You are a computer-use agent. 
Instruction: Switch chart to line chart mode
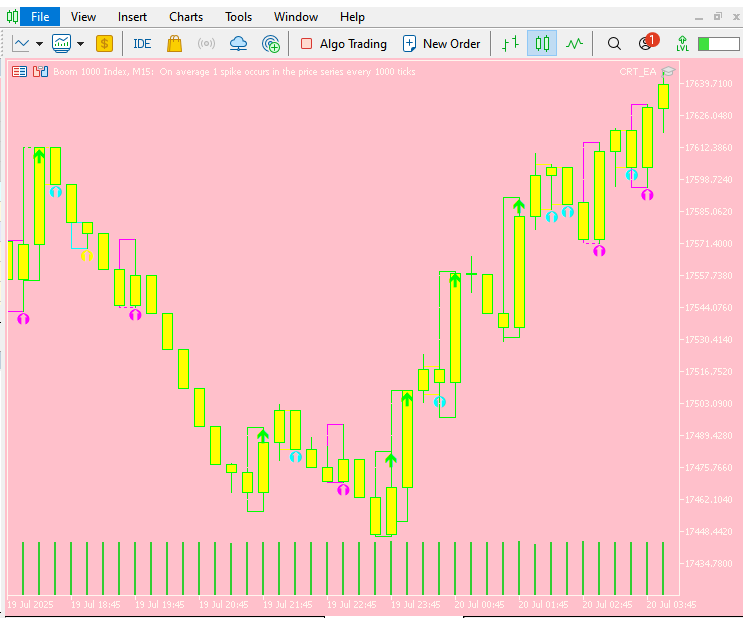(x=574, y=44)
